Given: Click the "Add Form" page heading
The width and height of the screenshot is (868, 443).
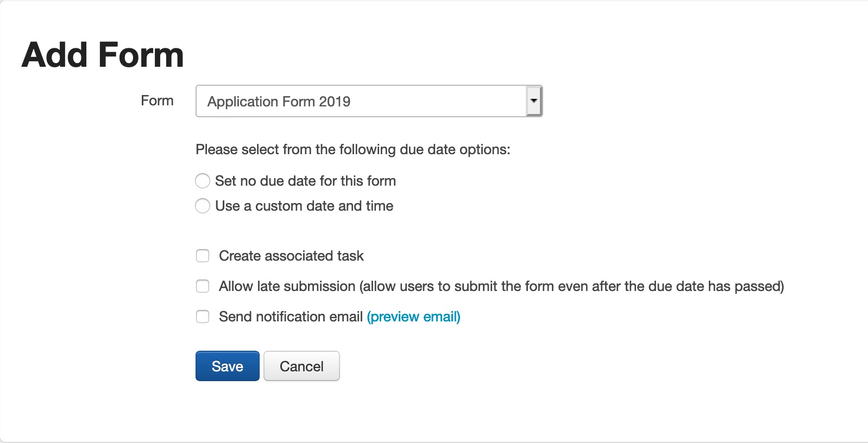Looking at the screenshot, I should point(103,55).
